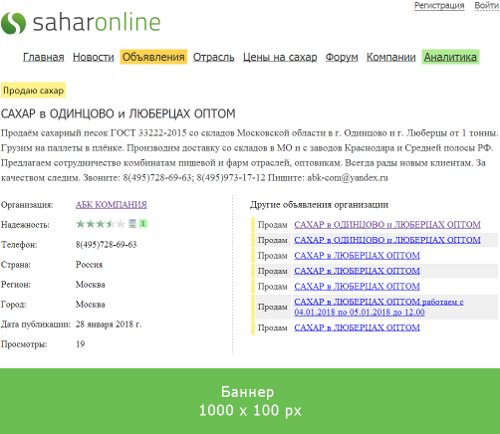Select the Объявления tab
Image resolution: width=500 pixels, height=434 pixels.
click(x=153, y=57)
